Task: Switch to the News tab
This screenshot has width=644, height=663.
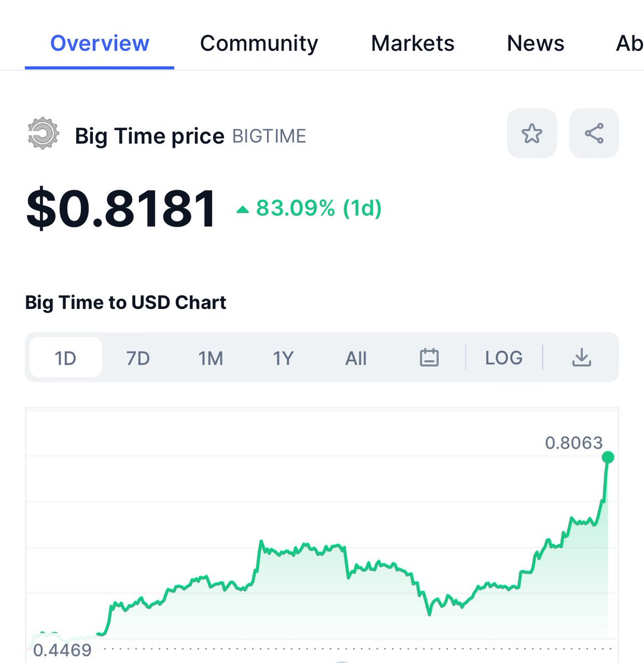Action: [536, 43]
